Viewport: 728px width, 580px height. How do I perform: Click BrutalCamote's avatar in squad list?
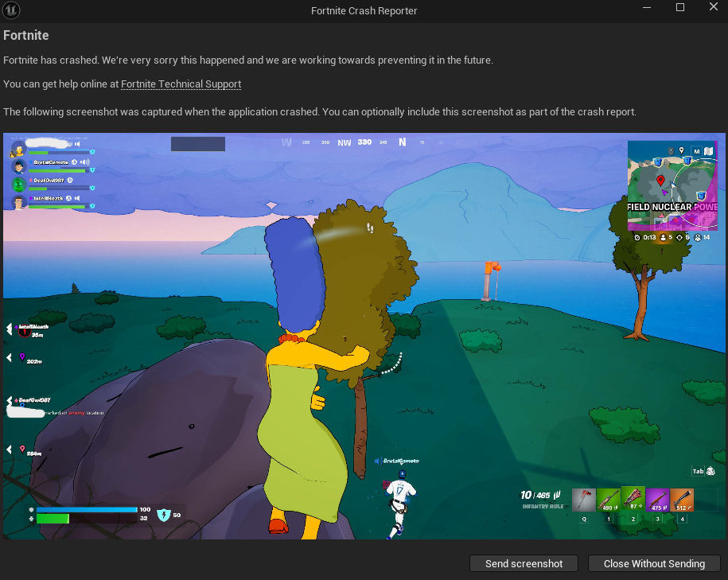coord(18,166)
